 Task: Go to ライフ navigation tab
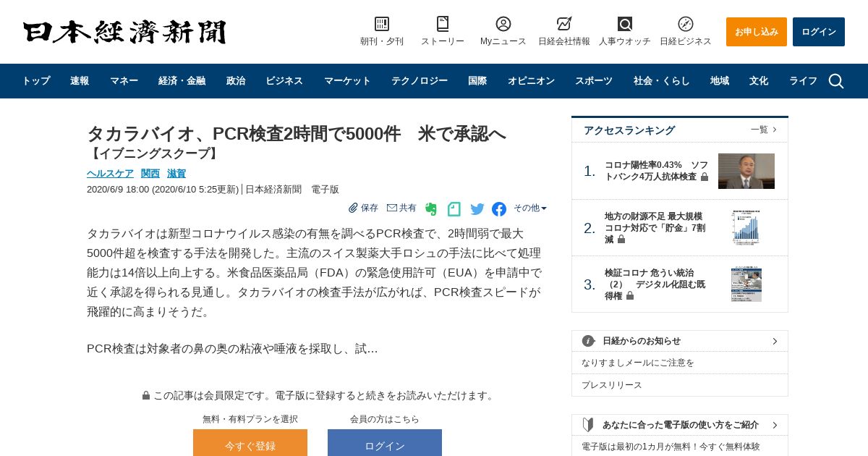pos(803,81)
